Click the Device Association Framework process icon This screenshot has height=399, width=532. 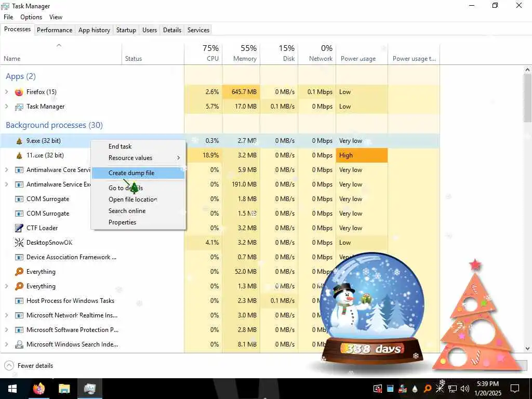(x=19, y=257)
